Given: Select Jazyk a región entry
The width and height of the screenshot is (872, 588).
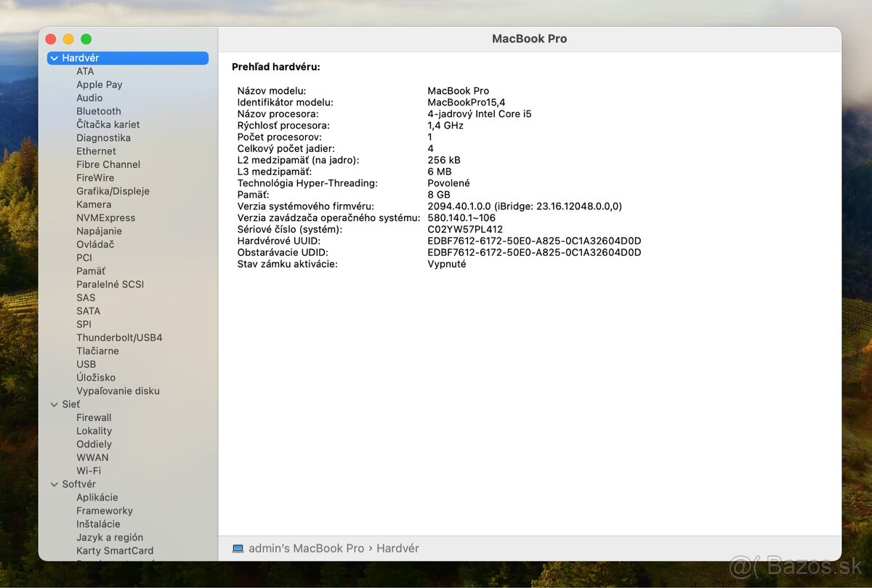Looking at the screenshot, I should (110, 538).
